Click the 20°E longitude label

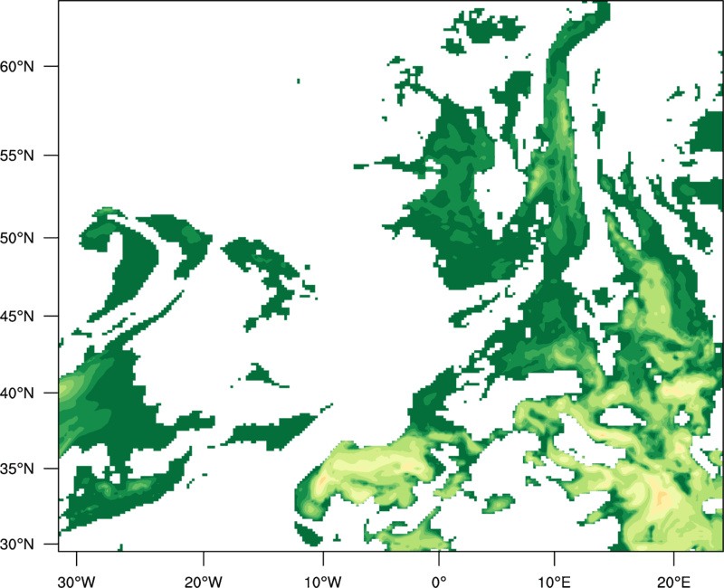(673, 582)
